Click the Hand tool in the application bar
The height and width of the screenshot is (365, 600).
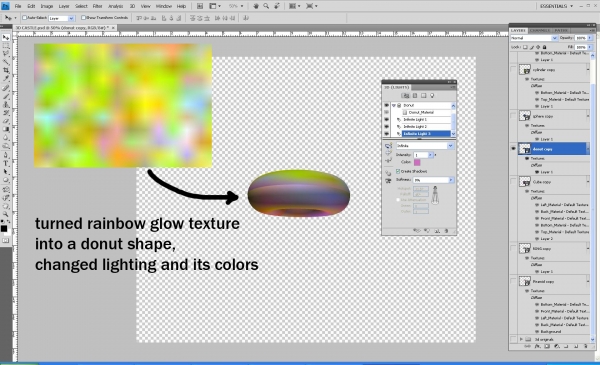[256, 6]
